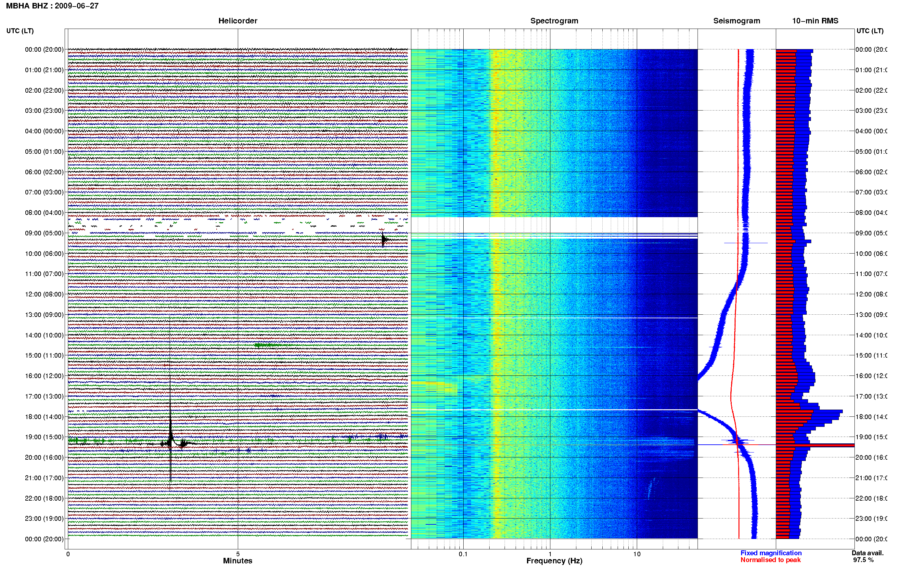Click the left '04:00 (00:00)' time label
The width and height of the screenshot is (924, 578).
pos(44,131)
